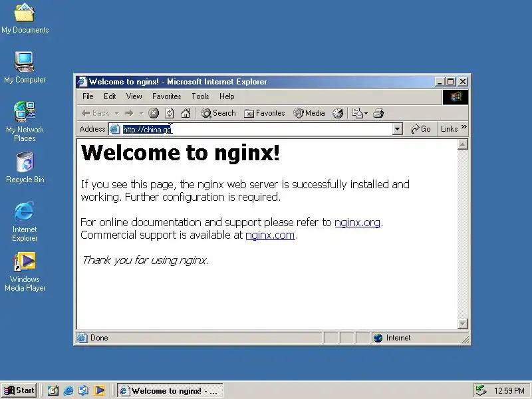
Task: Click the Mail toolbar icon
Action: [x=357, y=113]
